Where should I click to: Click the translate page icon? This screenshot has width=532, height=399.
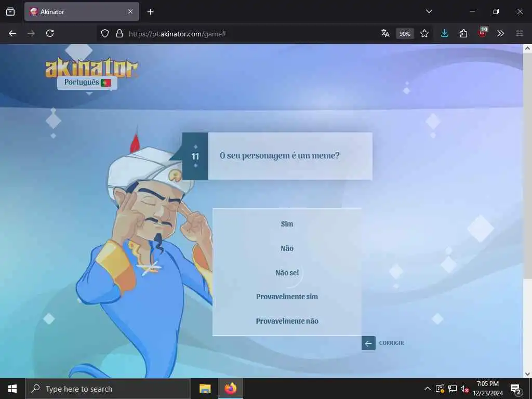(385, 33)
